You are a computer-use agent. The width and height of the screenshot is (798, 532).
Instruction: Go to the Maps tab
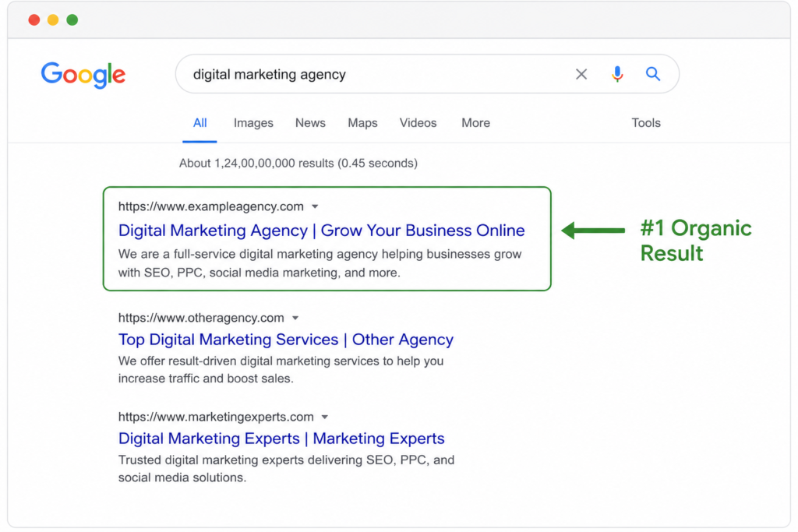click(x=363, y=123)
